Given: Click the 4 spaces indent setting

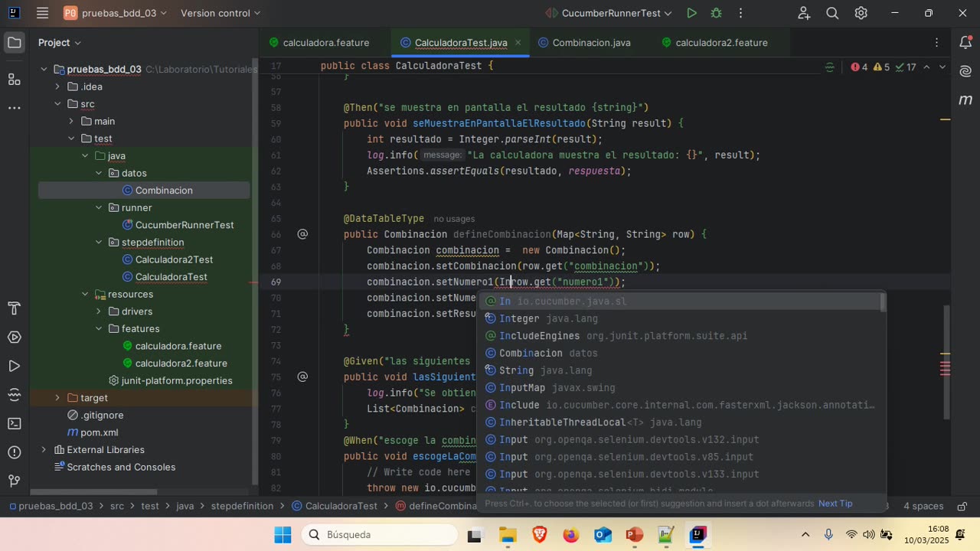Looking at the screenshot, I should 923,506.
